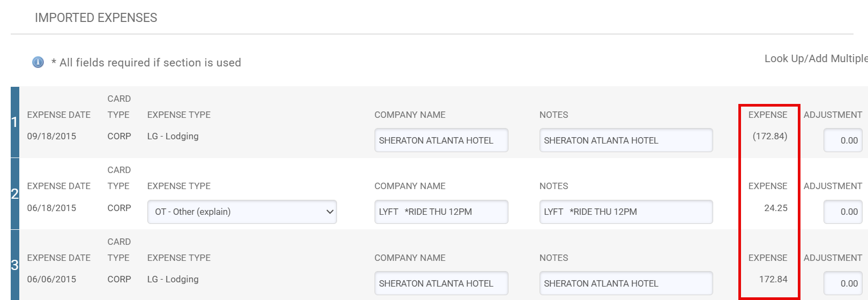Image resolution: width=868 pixels, height=300 pixels.
Task: Click the Imported Expenses section heading
Action: (x=96, y=18)
